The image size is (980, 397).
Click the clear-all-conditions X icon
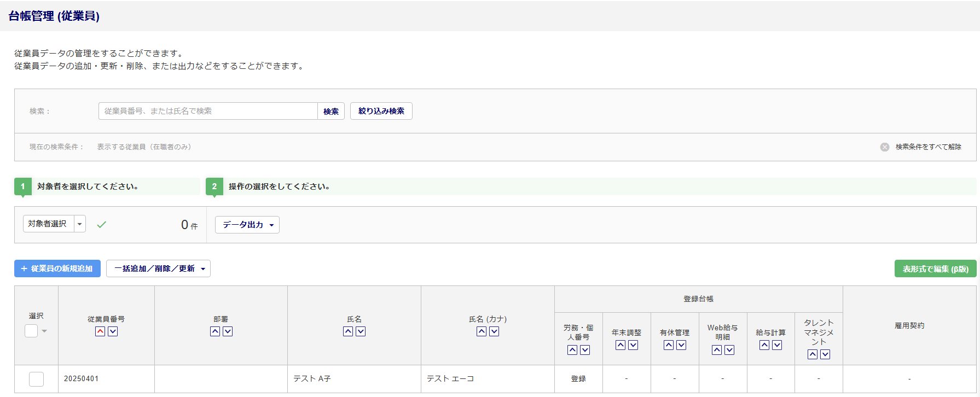(884, 147)
